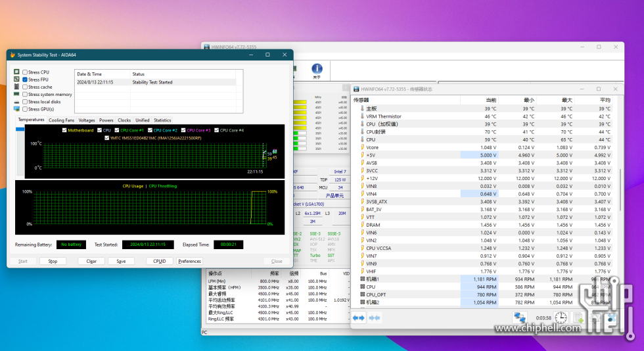Image resolution: width=644 pixels, height=351 pixels.
Task: Click the 最小 column header in sensor list
Action: [x=518, y=100]
